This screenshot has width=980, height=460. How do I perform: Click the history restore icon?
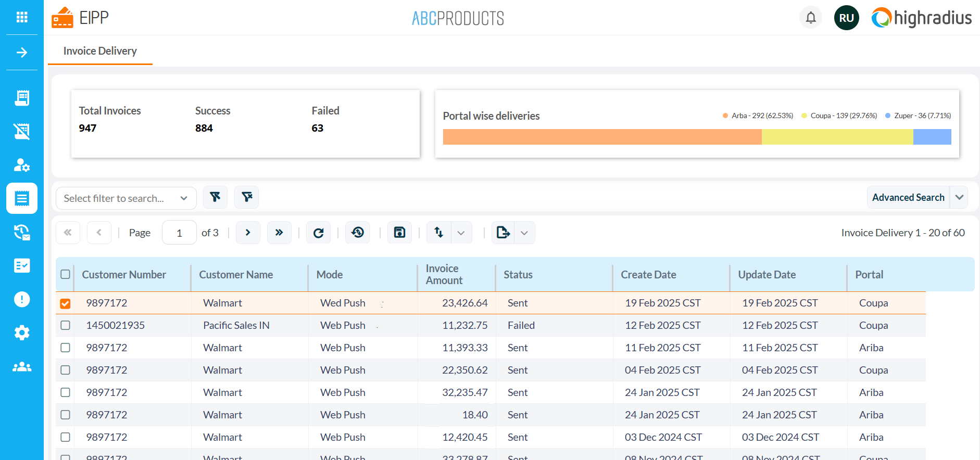(x=358, y=233)
